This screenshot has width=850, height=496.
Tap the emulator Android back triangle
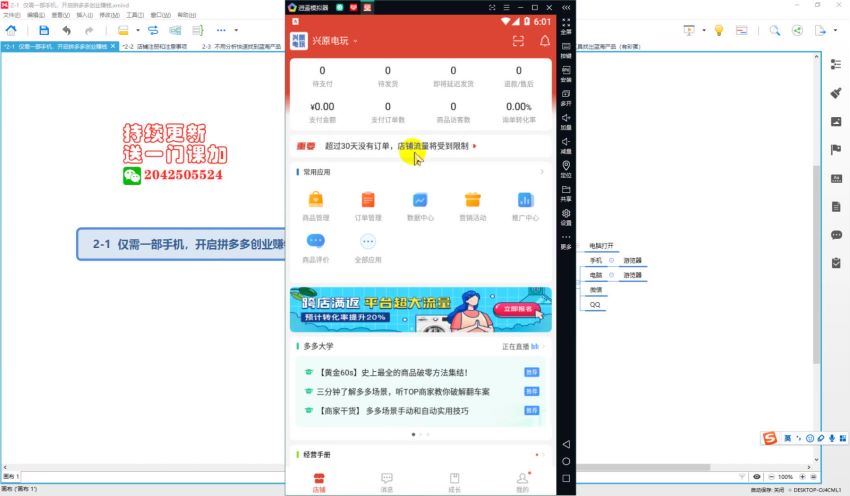click(566, 444)
